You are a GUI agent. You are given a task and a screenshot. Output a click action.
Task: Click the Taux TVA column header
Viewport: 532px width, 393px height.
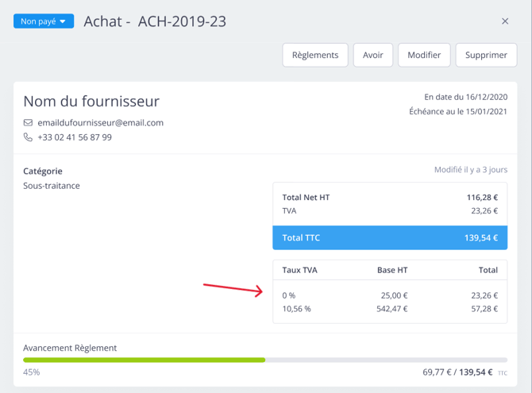(x=300, y=270)
